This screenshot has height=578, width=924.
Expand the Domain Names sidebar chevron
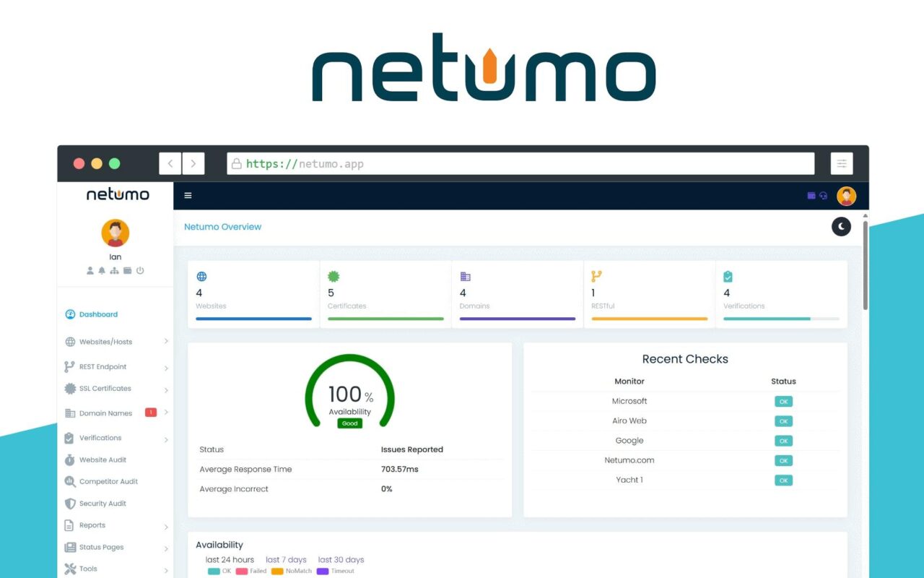166,413
